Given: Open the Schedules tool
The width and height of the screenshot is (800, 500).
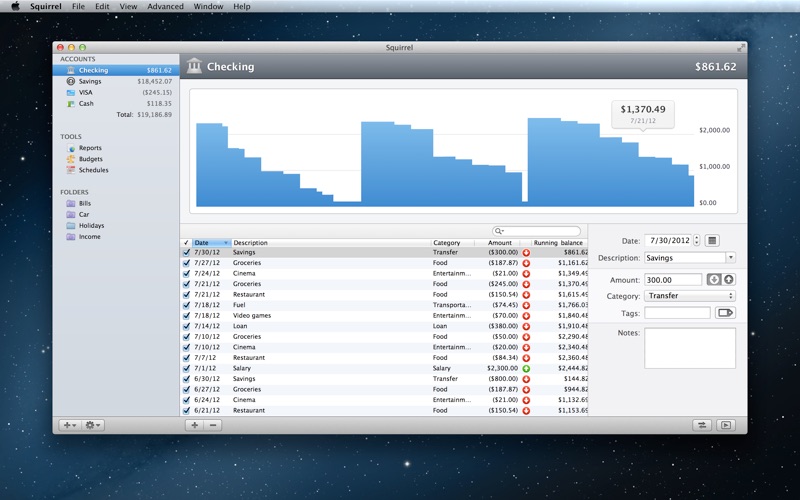Looking at the screenshot, I should point(92,170).
